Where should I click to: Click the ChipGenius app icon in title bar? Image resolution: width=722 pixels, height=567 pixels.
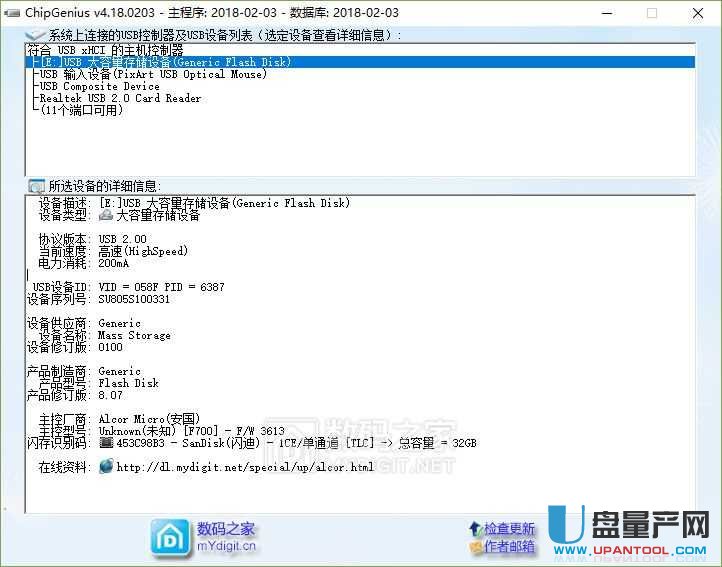coord(12,13)
